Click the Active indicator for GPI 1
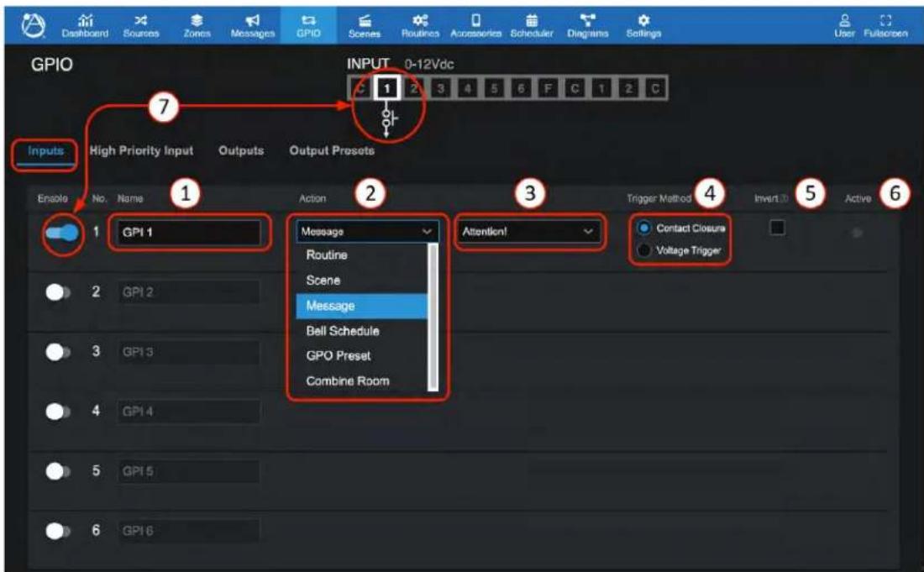Screen dimensions: 924x572 click(x=857, y=234)
